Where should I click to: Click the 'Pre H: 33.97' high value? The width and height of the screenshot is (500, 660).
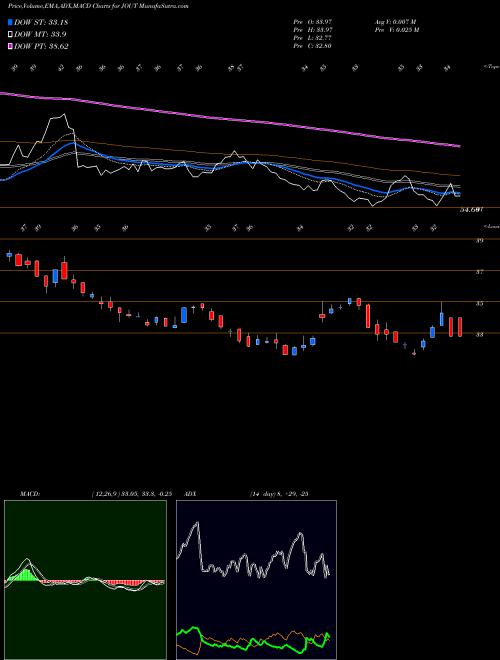313,30
